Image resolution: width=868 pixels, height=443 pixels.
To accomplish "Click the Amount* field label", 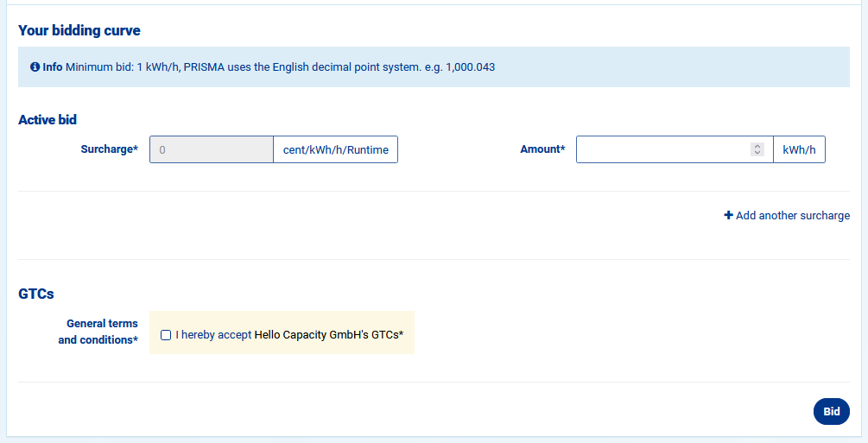I will [542, 149].
